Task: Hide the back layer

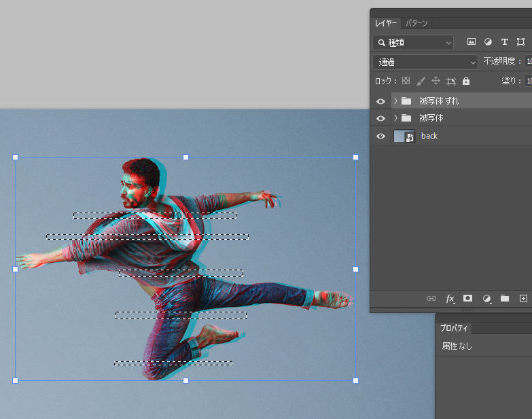Action: [x=380, y=136]
